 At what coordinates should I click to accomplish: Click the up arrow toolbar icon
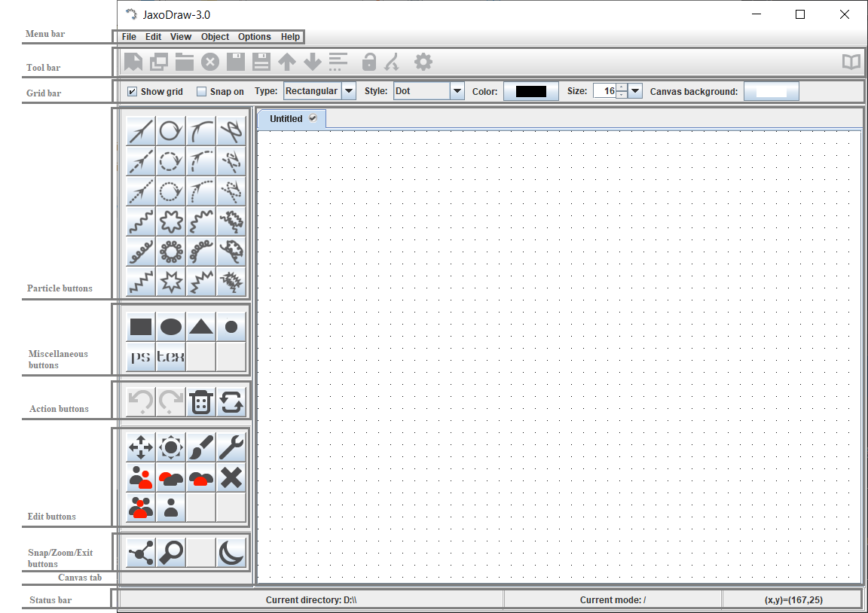pyautogui.click(x=287, y=62)
